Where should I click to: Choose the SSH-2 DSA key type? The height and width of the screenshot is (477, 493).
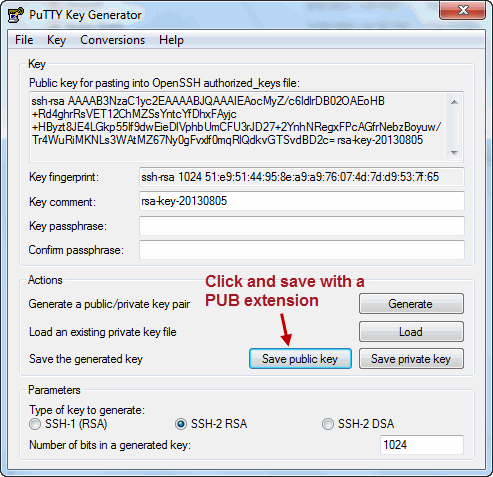tap(328, 424)
